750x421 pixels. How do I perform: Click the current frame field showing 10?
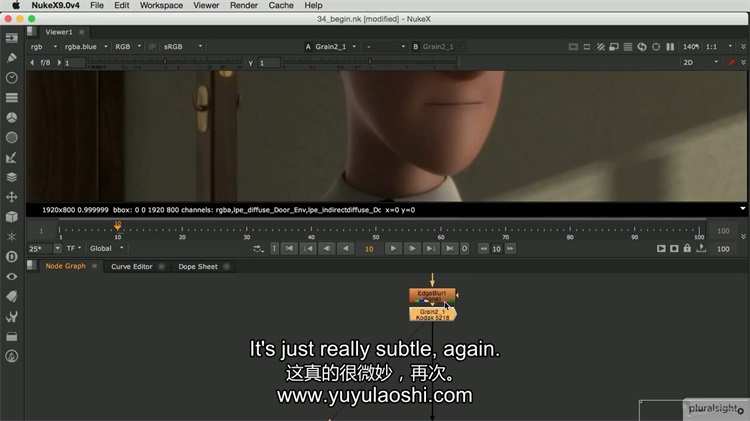pyautogui.click(x=369, y=249)
